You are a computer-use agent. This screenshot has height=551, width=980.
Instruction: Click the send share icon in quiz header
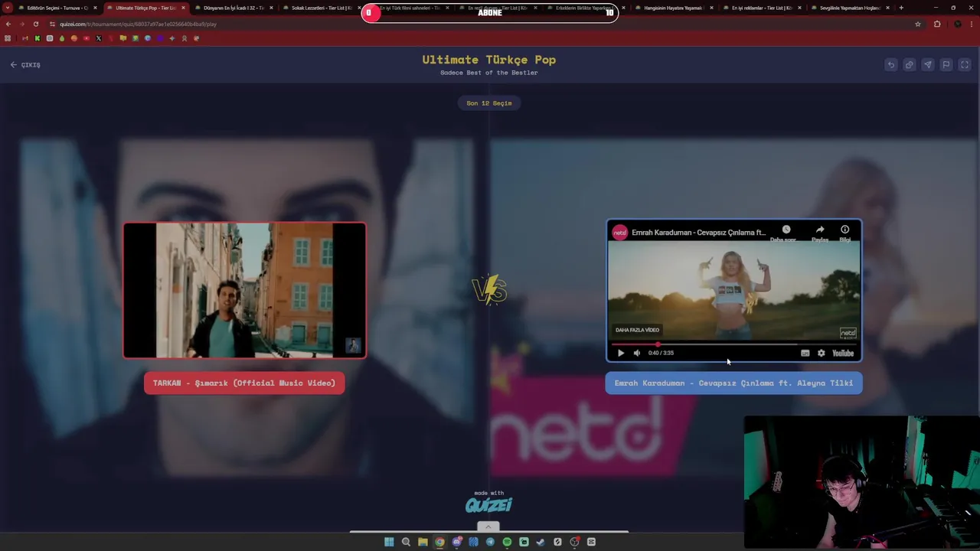coord(927,65)
